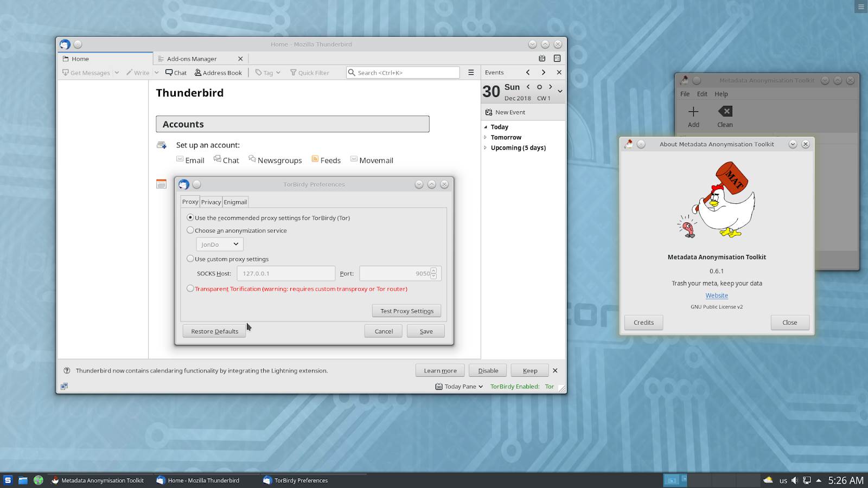Select the recommended TorBirdy proxy settings option
This screenshot has height=488, width=868.
[190, 217]
